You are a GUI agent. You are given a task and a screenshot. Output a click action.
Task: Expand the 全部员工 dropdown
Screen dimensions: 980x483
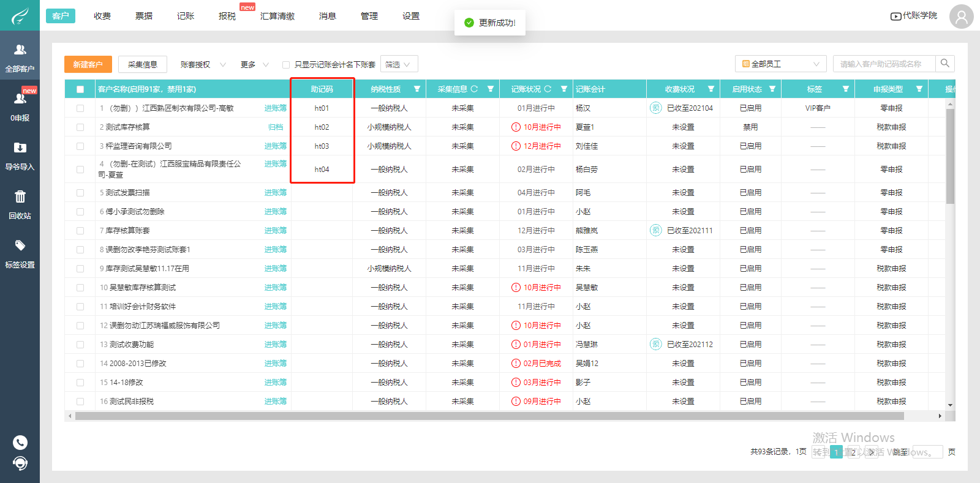[780, 64]
